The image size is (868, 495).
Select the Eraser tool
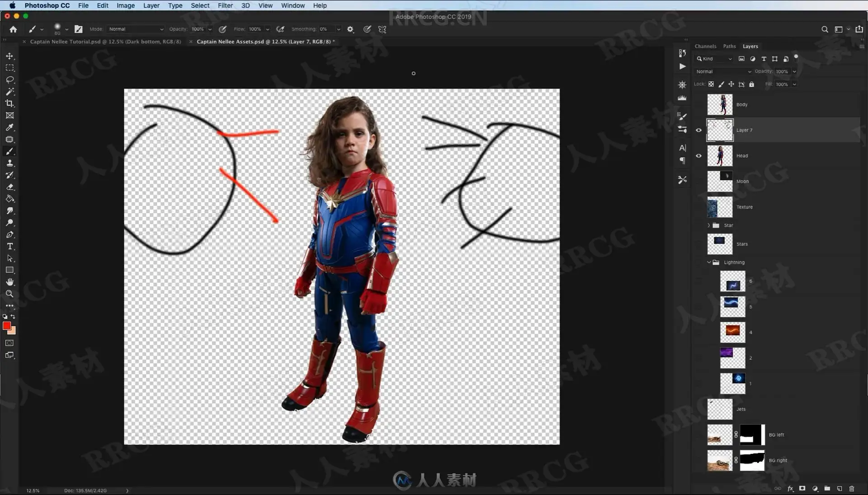click(9, 187)
